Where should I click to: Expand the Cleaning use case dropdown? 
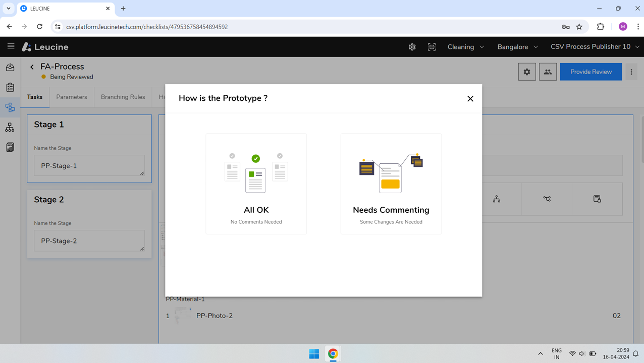pyautogui.click(x=465, y=46)
